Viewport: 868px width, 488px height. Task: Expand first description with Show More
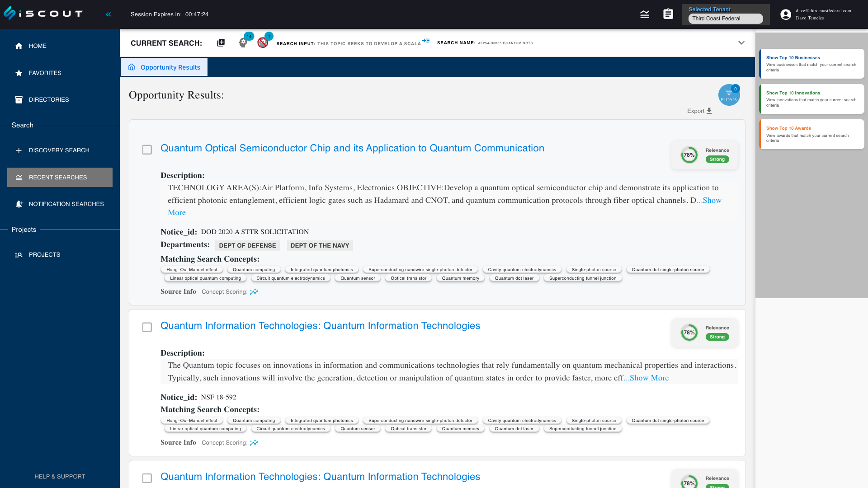tap(712, 200)
